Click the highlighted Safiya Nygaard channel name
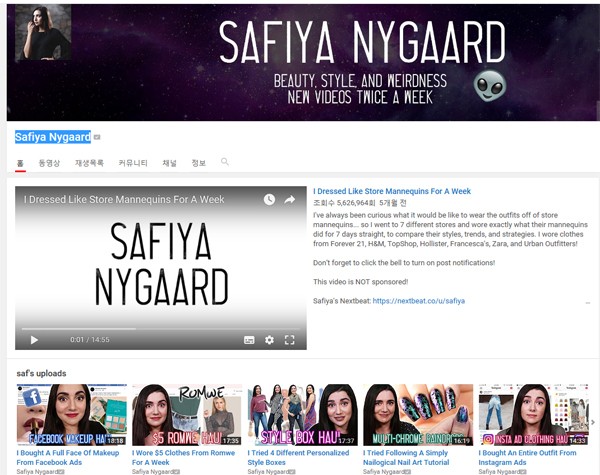 point(53,137)
